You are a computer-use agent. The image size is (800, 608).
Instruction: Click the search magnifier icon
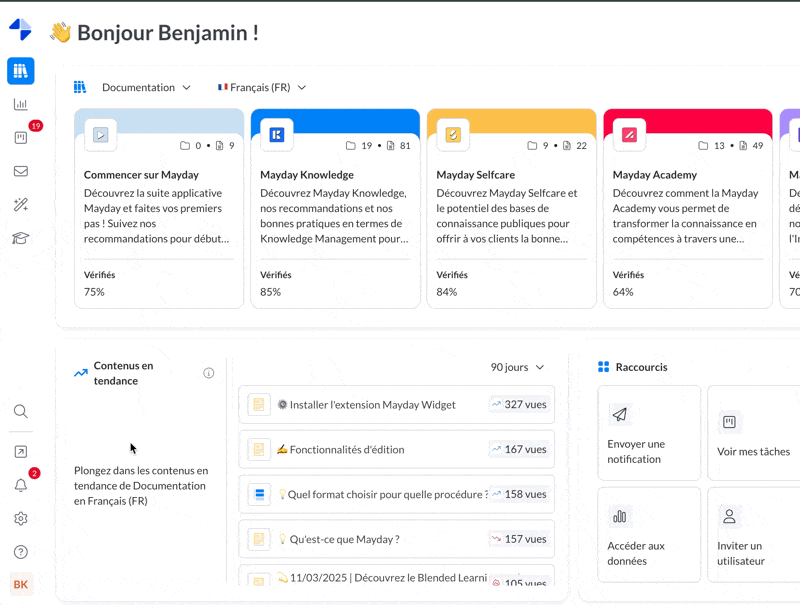pos(21,411)
